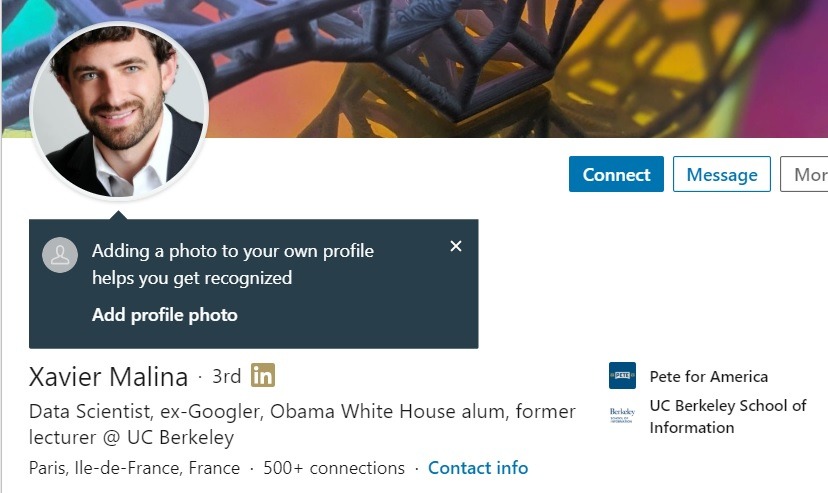The height and width of the screenshot is (493, 828).
Task: Click the name Xavier Malina heading
Action: tap(108, 377)
